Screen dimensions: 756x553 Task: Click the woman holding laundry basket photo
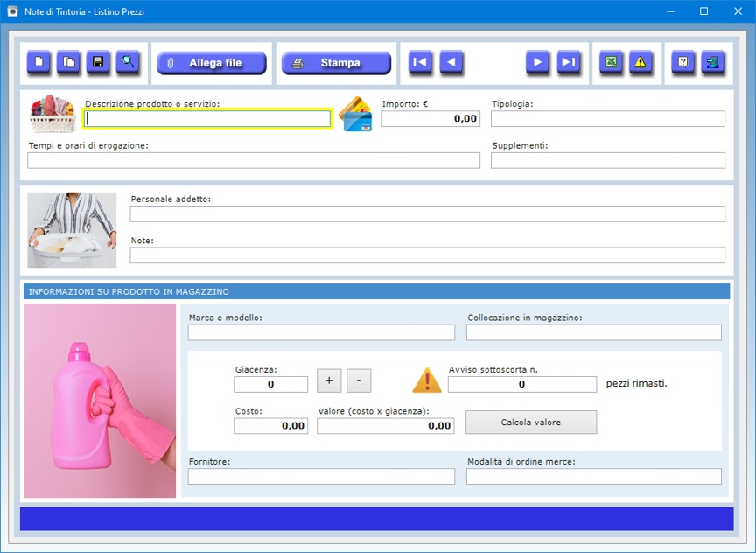(x=72, y=230)
